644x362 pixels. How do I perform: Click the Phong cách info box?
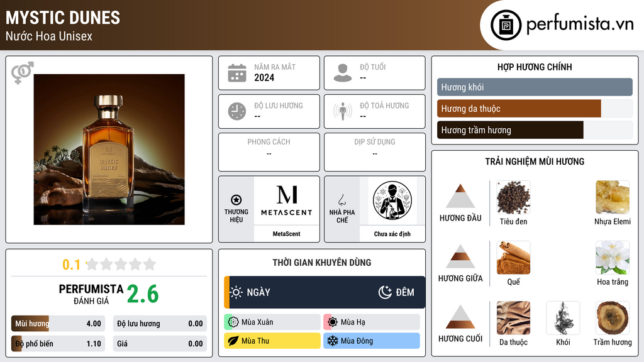click(269, 152)
